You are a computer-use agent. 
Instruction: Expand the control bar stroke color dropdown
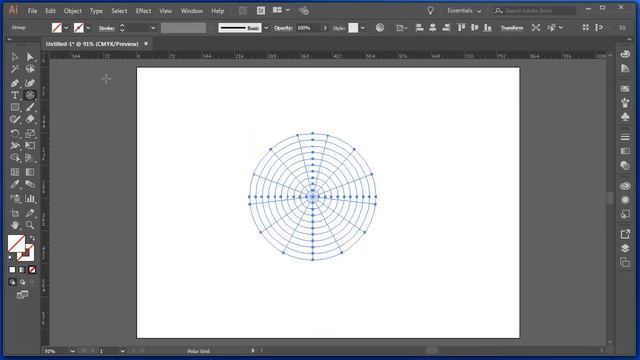(88, 28)
